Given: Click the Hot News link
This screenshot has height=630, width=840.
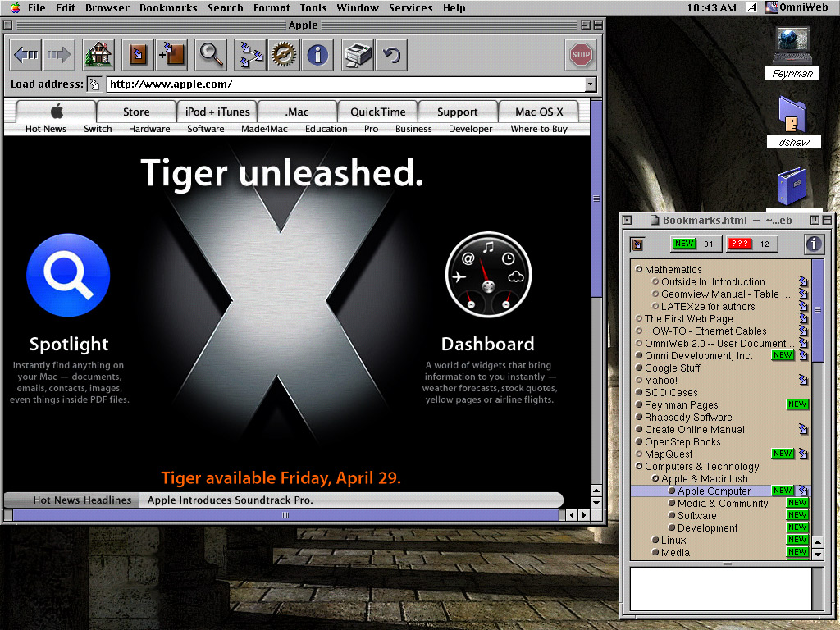Looking at the screenshot, I should [46, 129].
